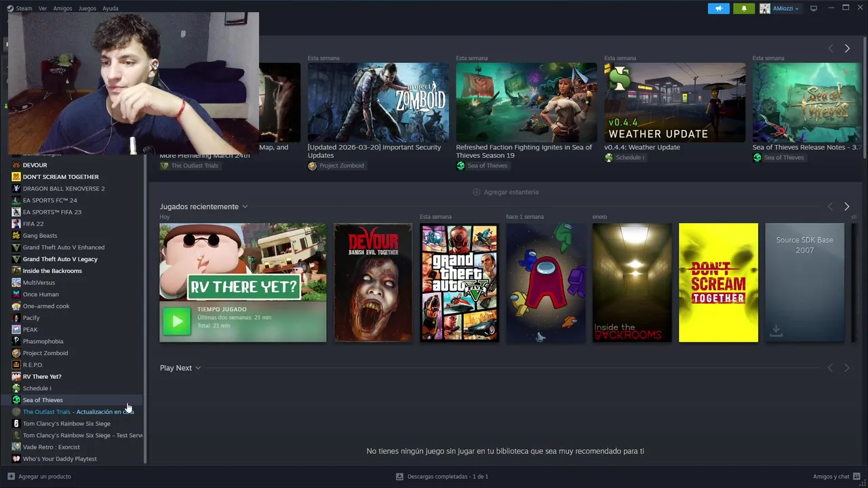Open the Ver menu
This screenshot has height=488, width=868.
[x=43, y=8]
